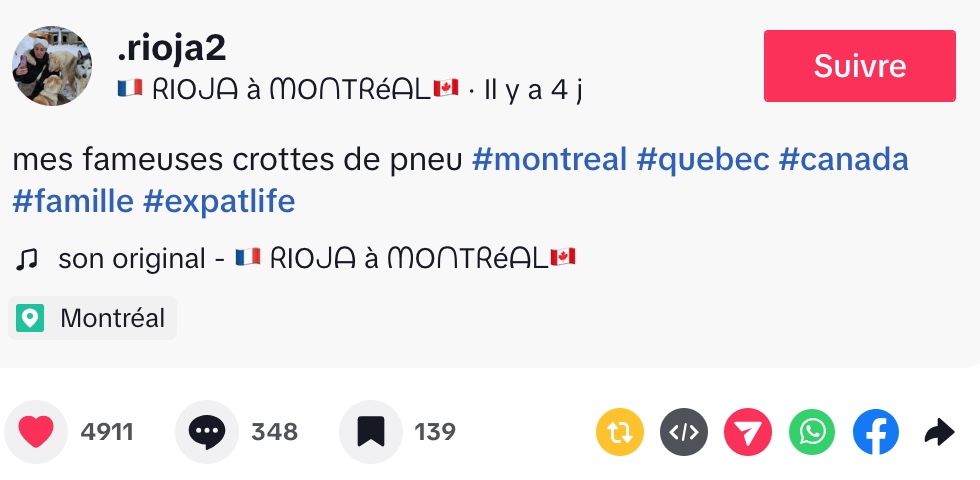
Task: Like the video with the heart icon
Action: click(36, 432)
